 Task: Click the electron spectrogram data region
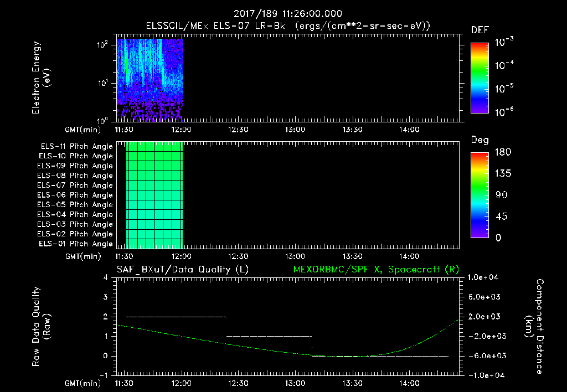pos(150,80)
